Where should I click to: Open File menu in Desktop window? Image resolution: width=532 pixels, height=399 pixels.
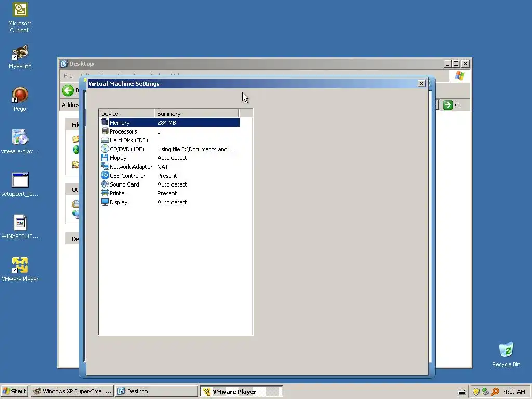tap(68, 76)
